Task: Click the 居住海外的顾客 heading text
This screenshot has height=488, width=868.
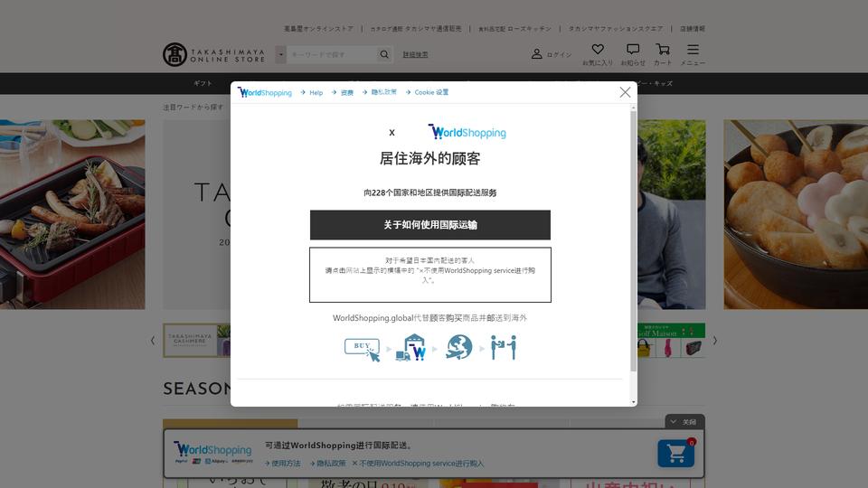Action: (x=429, y=159)
